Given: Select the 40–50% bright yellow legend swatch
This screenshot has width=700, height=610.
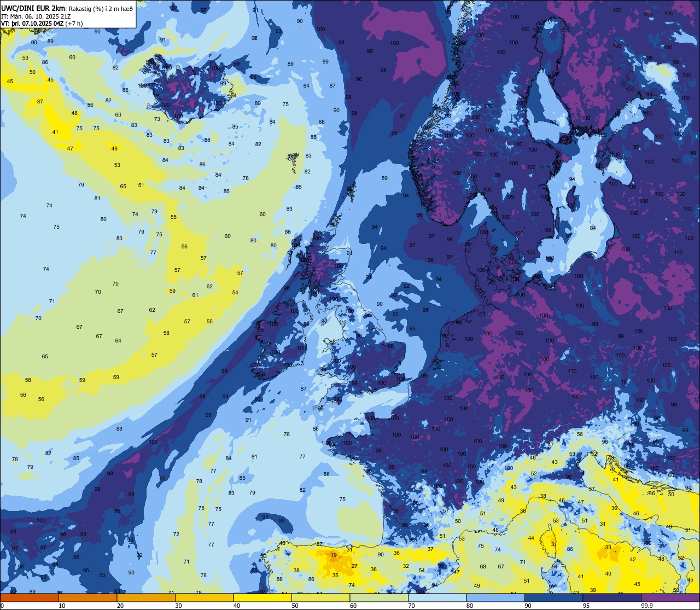Looking at the screenshot, I should (x=262, y=597).
